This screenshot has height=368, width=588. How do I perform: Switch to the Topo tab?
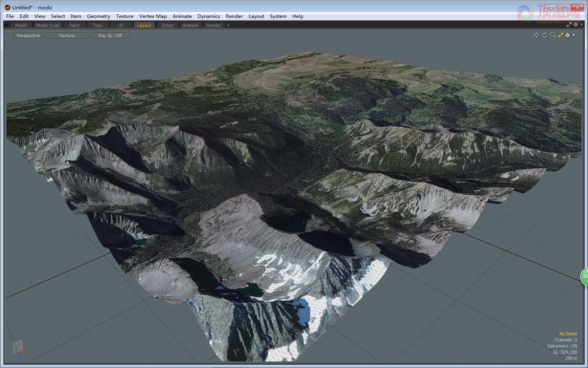tap(98, 25)
